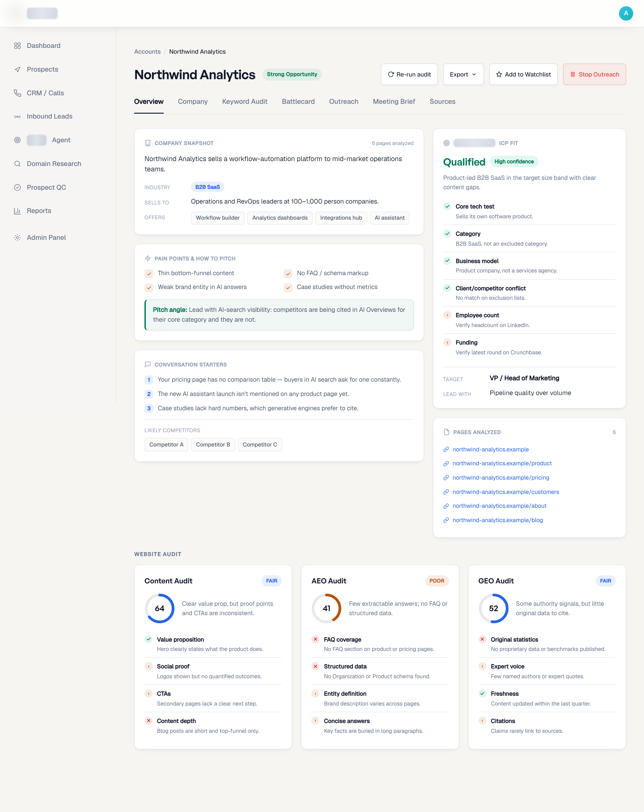This screenshot has height=812, width=644.
Task: Click the Competitor B chip
Action: 213,444
